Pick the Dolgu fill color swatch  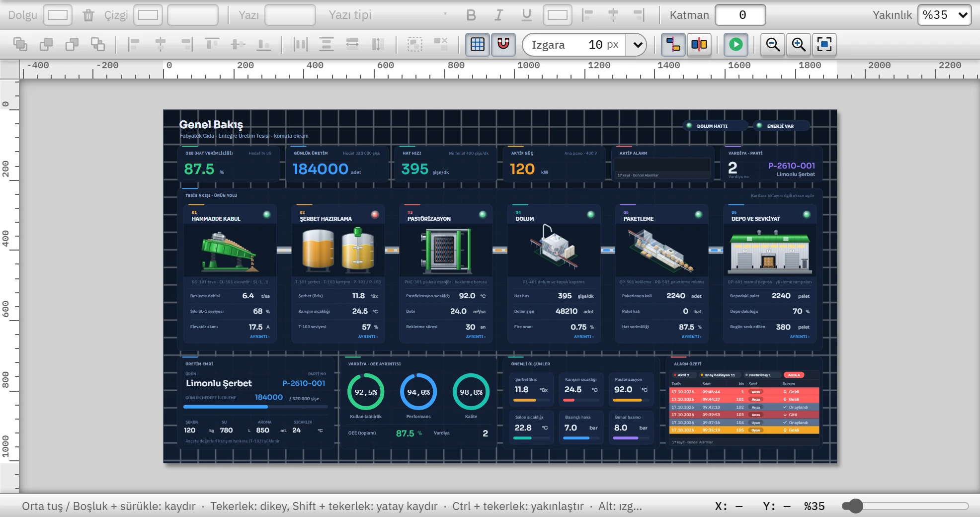[x=58, y=15]
